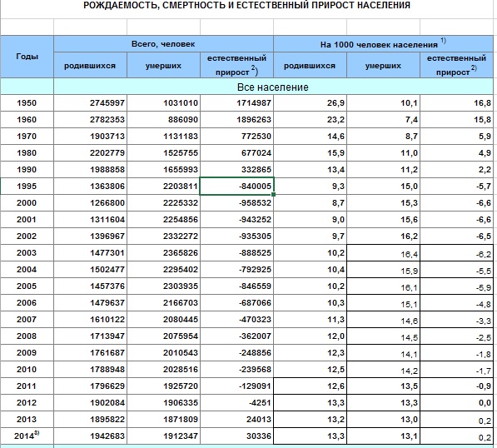Select births cell 1903713
Screen dimensions: 497x448
91,136
